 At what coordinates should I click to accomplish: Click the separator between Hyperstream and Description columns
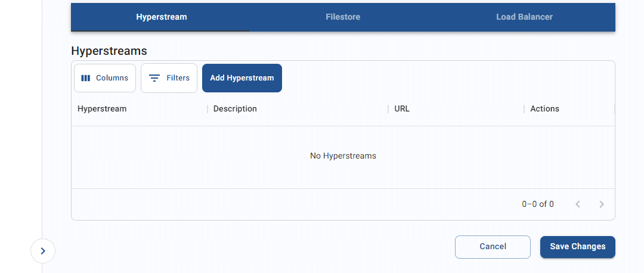[x=208, y=109]
